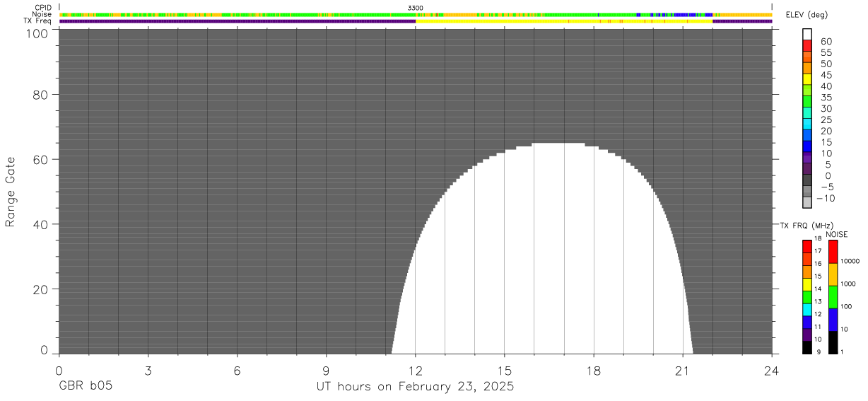Click the 18 label on TX FRQ scale
This screenshot has width=868, height=401.
(818, 239)
